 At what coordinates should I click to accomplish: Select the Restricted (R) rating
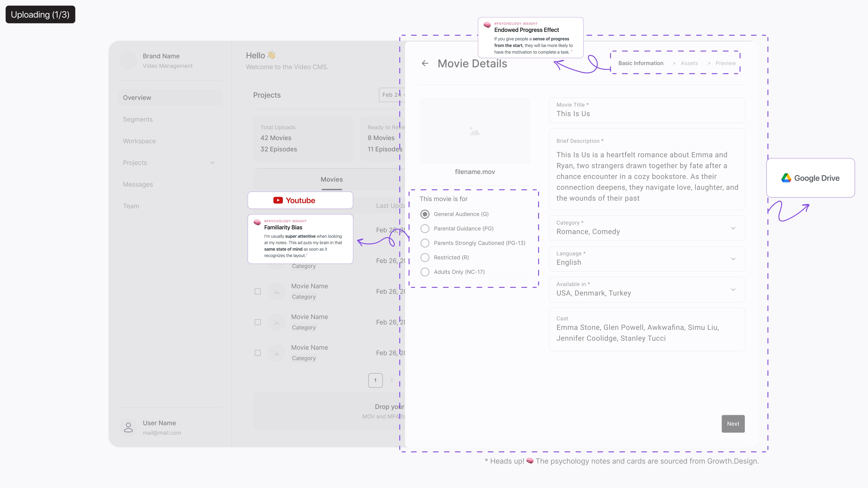425,258
